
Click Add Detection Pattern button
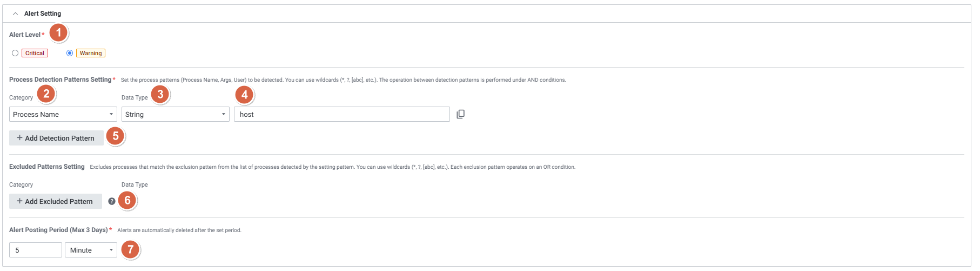(56, 138)
